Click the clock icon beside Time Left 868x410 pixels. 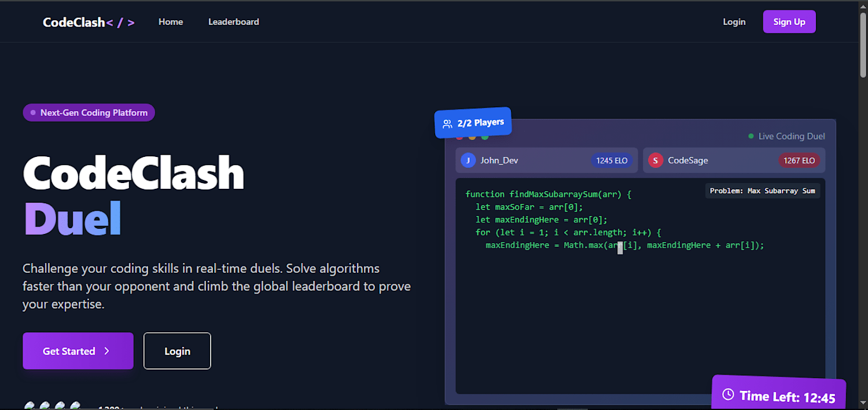click(x=729, y=395)
